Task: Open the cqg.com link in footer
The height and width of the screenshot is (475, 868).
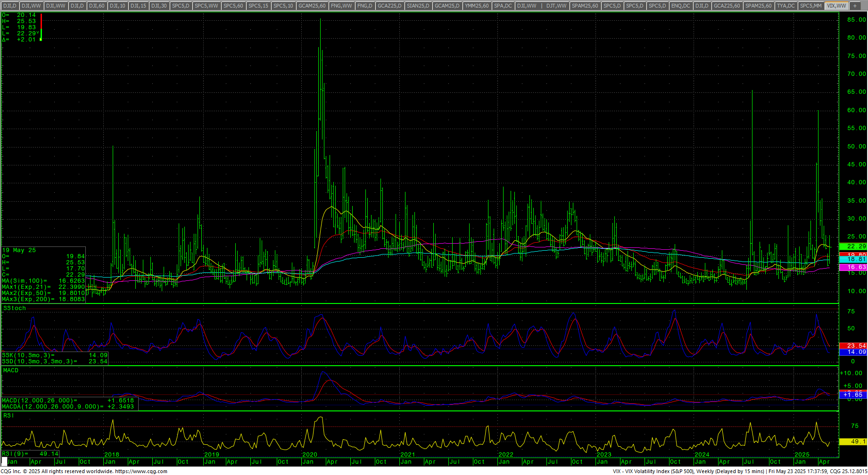Action: 141,471
